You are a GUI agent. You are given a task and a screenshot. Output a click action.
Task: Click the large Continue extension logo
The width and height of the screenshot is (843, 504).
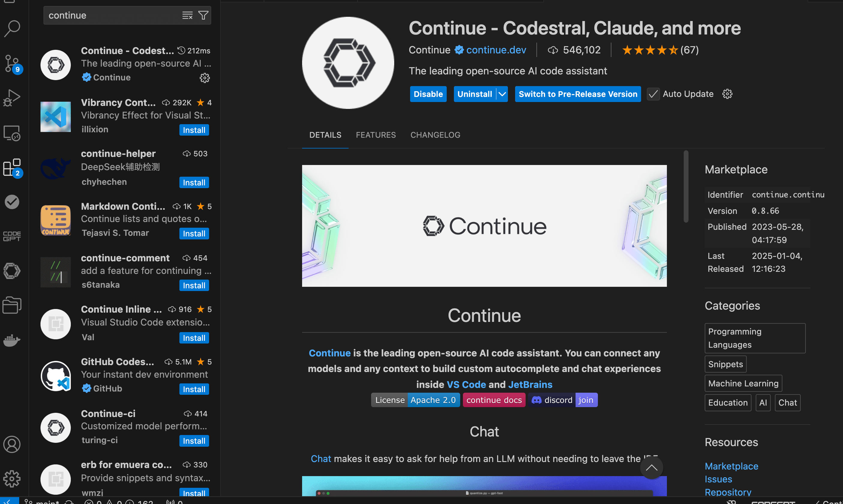coord(348,63)
